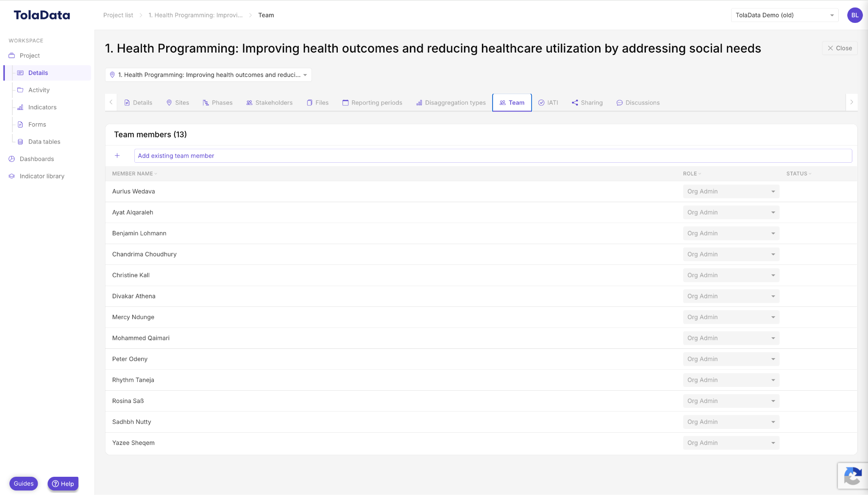Focus the Add existing team member field
Screen dimensions: 868x495
pos(493,156)
